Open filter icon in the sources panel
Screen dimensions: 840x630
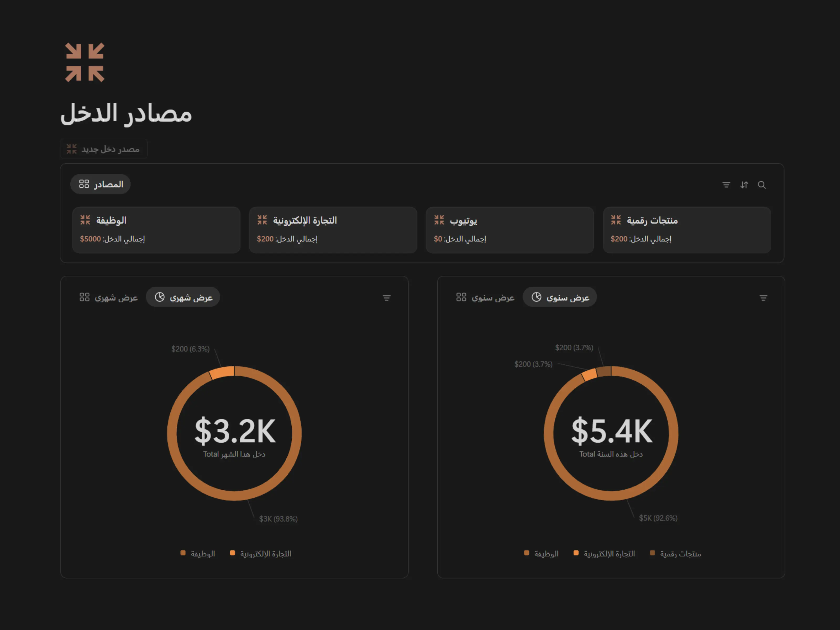coord(726,185)
